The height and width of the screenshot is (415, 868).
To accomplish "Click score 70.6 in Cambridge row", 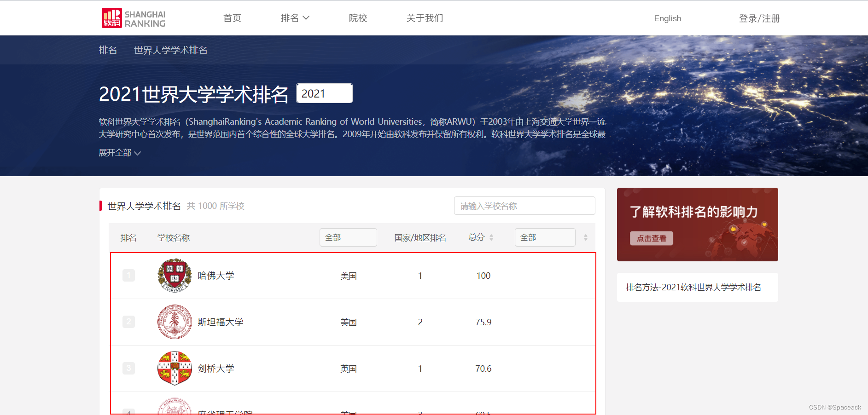I will tap(484, 369).
